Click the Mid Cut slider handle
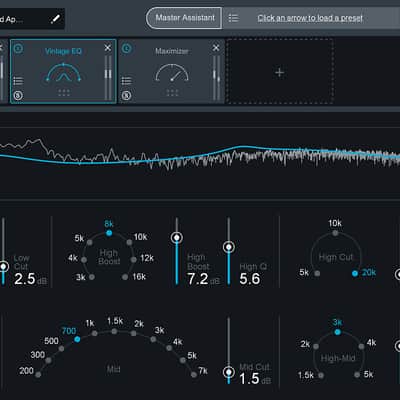 pyautogui.click(x=229, y=372)
